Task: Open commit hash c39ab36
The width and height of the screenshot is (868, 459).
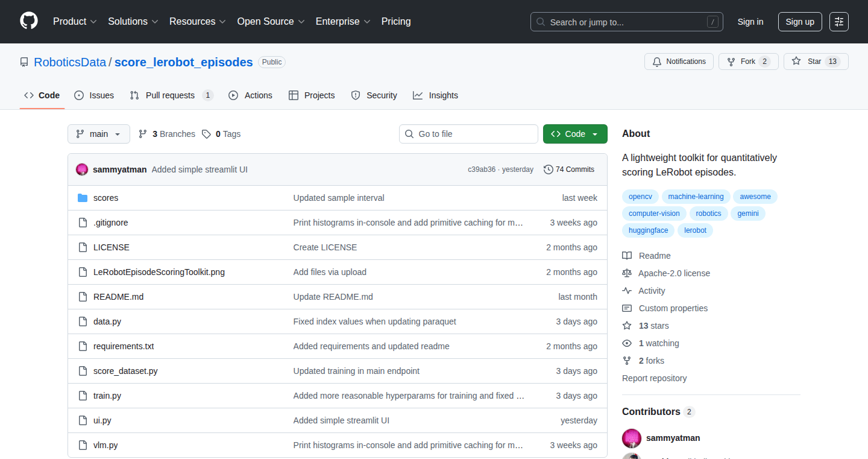Action: click(x=482, y=169)
